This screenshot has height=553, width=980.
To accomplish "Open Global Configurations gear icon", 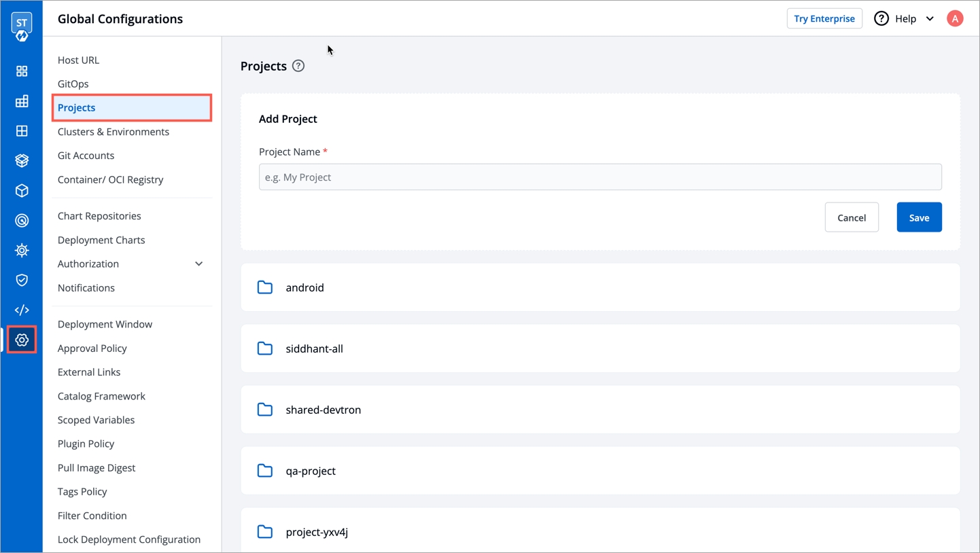I will 22,340.
